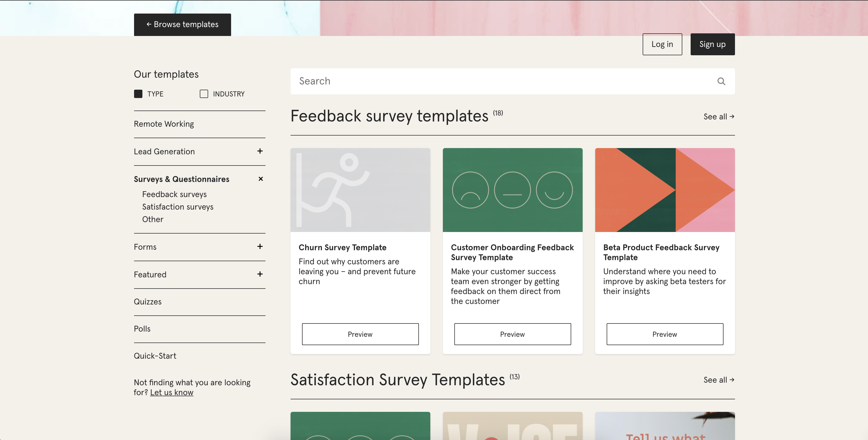Preview the Churn Survey Template
Screen dimensions: 868x440
pyautogui.click(x=360, y=334)
